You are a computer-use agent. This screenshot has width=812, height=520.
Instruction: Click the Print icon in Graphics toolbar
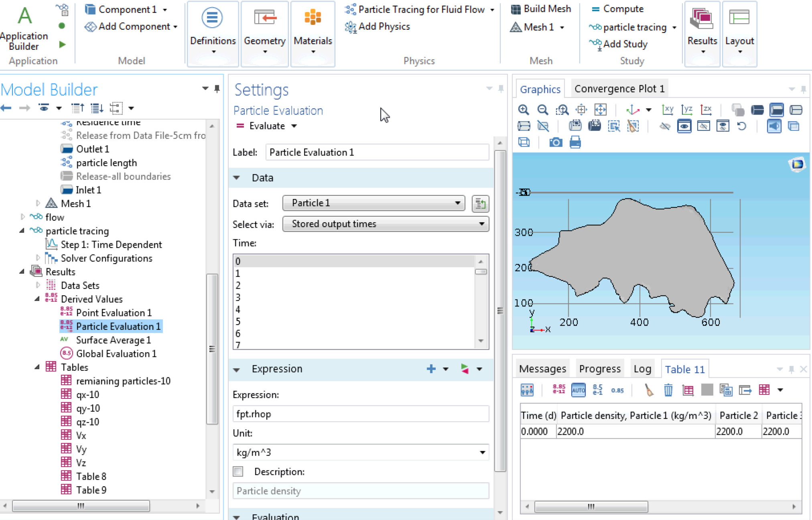[x=575, y=142]
